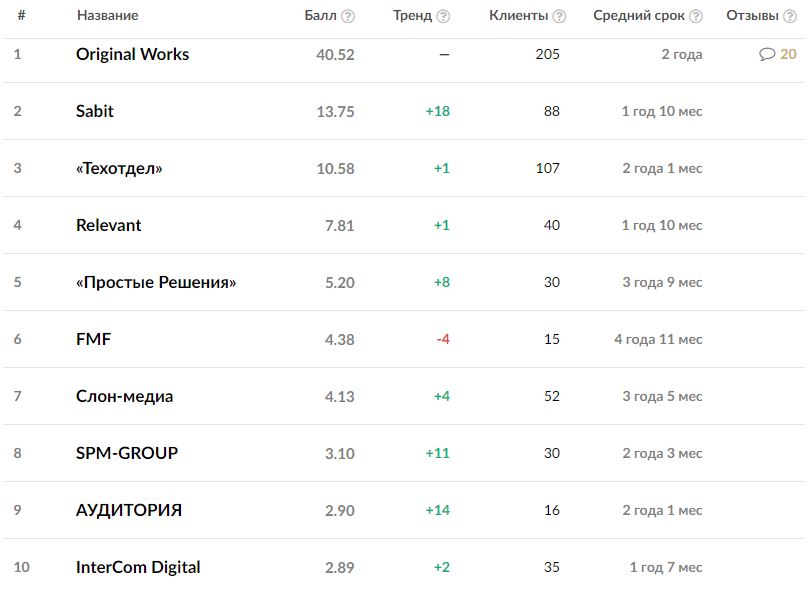Click the question icon next to Отзывы
Viewport: 805px width, 595px height.
point(790,16)
